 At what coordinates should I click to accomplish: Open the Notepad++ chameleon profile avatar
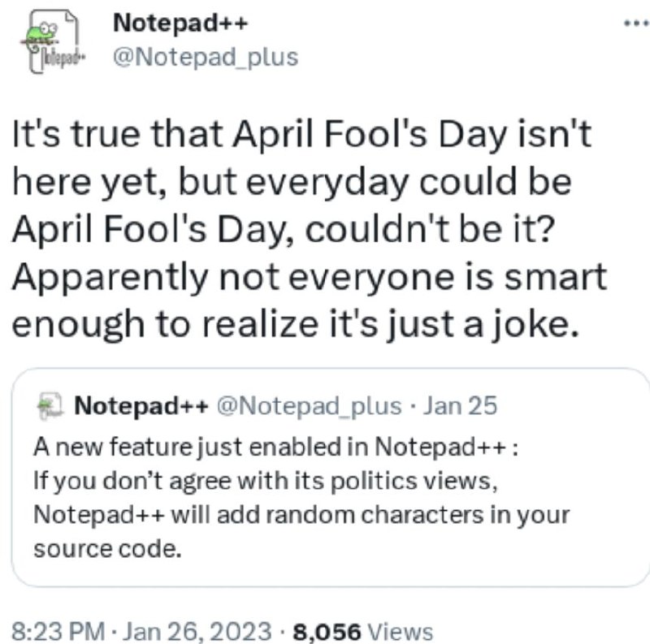52,43
